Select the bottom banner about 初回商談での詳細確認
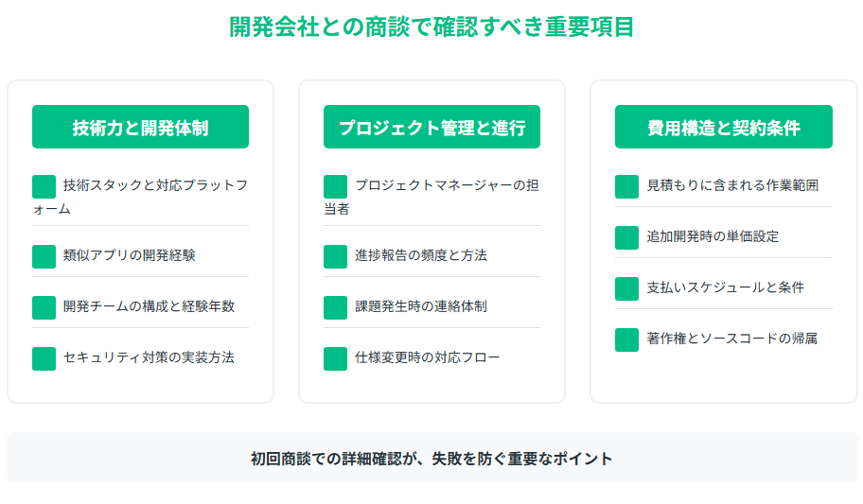This screenshot has width=863, height=504. (432, 459)
